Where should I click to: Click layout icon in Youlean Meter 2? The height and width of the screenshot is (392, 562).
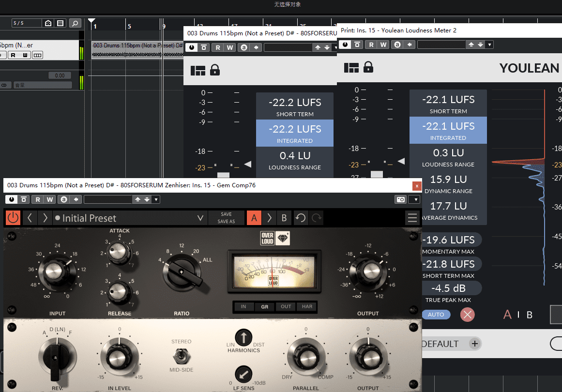point(351,67)
